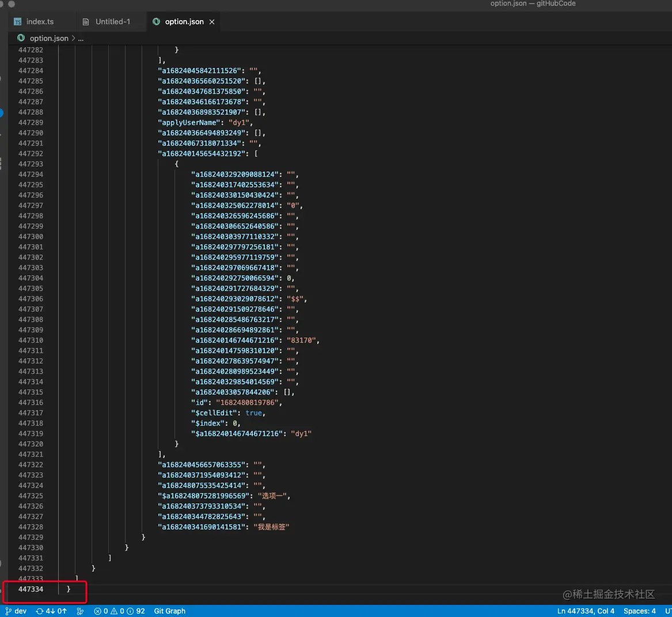Screen dimensions: 672x617
Task: Click the file icon on Untitled-1 tab
Action: tap(86, 21)
